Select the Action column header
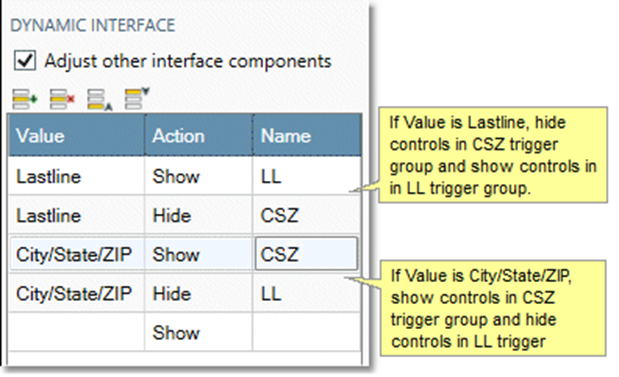 pyautogui.click(x=199, y=135)
